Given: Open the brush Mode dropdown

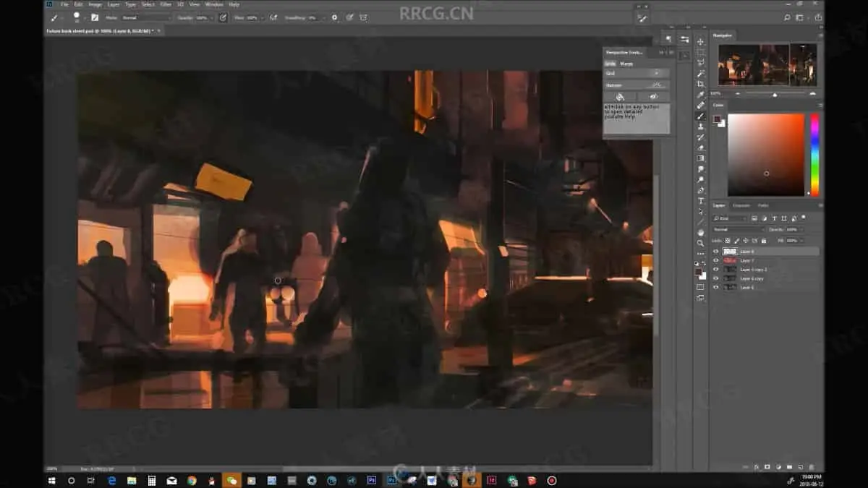Looking at the screenshot, I should [x=146, y=17].
